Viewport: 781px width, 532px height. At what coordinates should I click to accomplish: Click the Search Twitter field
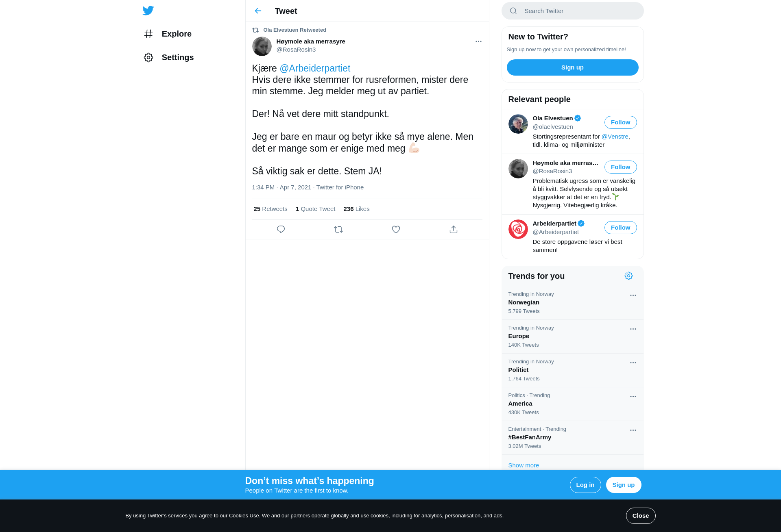pyautogui.click(x=572, y=11)
